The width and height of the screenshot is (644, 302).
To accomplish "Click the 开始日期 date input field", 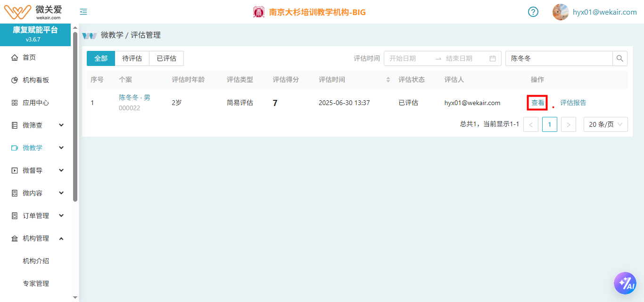I will (408, 58).
